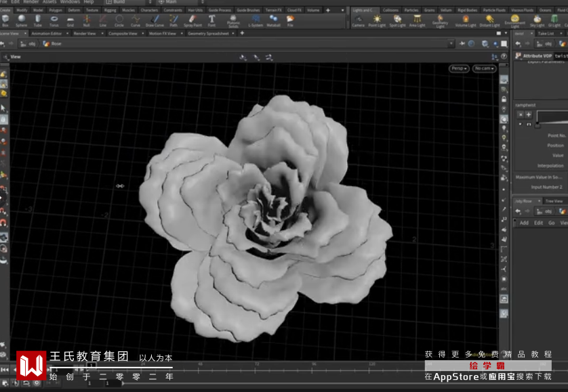Click the ramptwist ramp point handle
Screen dimensions: 568x392
coord(537,125)
